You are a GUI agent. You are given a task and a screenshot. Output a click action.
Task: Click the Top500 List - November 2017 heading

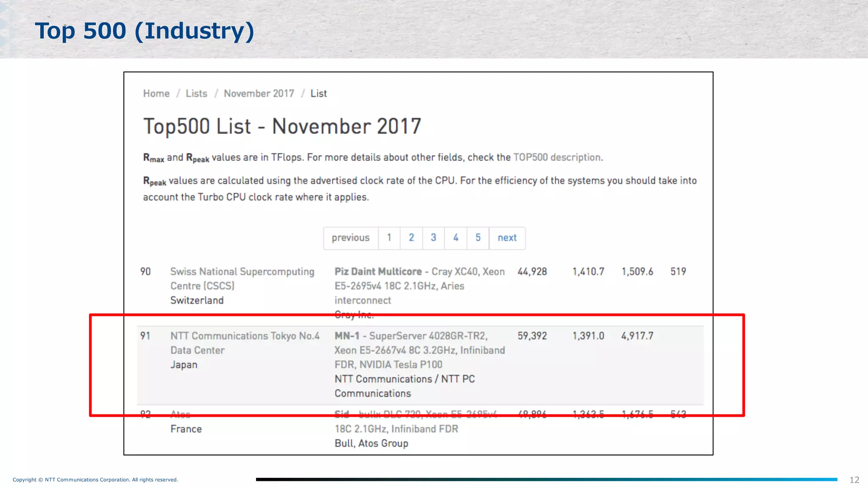pyautogui.click(x=282, y=126)
